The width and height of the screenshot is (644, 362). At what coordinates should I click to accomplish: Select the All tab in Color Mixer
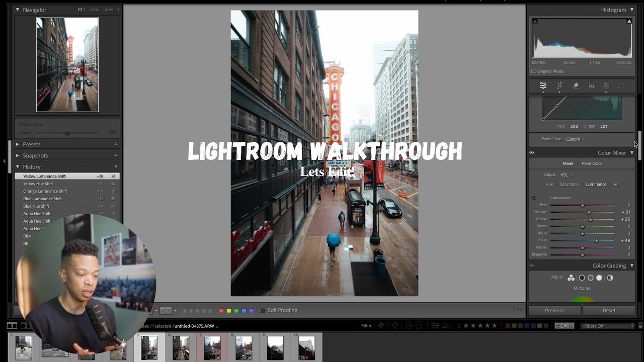click(616, 185)
